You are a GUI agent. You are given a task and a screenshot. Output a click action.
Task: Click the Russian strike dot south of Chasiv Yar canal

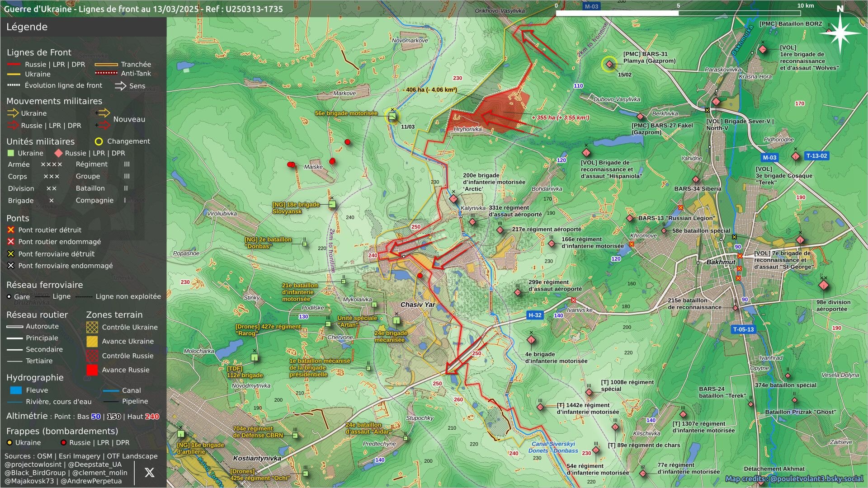click(x=420, y=276)
